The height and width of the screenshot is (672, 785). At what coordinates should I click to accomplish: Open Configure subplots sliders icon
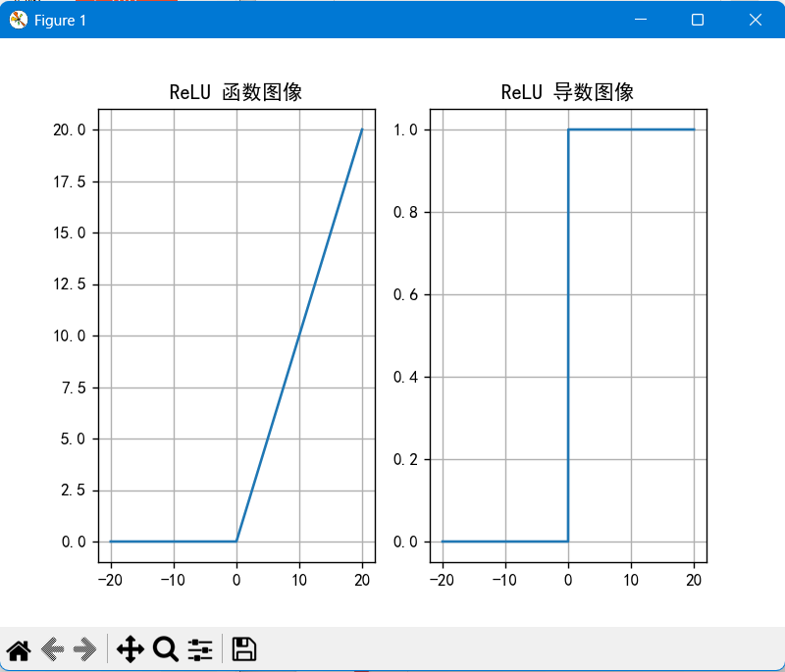(200, 650)
